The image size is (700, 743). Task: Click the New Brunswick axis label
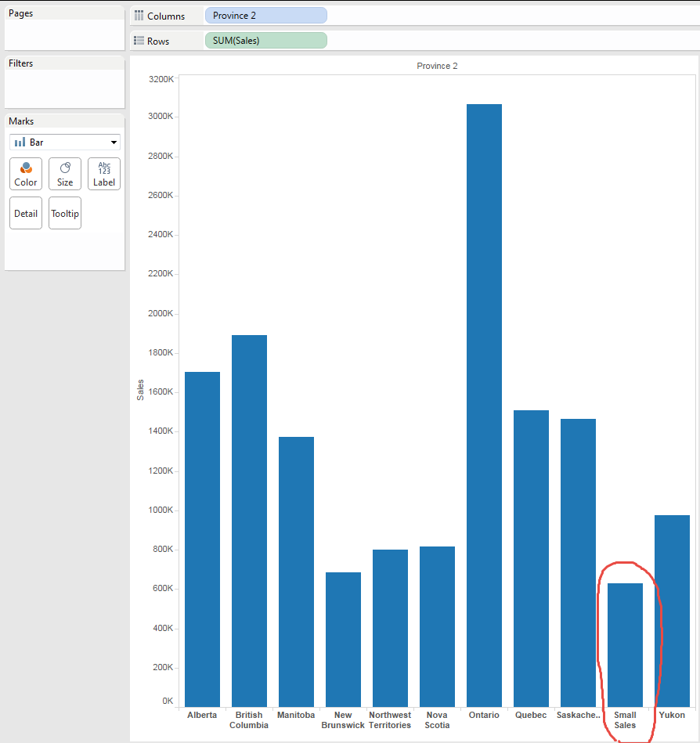click(343, 720)
